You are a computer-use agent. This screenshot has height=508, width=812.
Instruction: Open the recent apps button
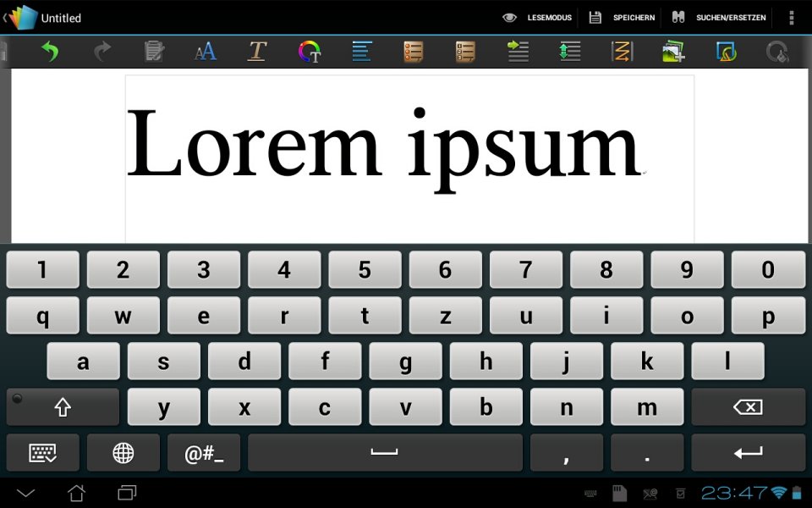127,493
